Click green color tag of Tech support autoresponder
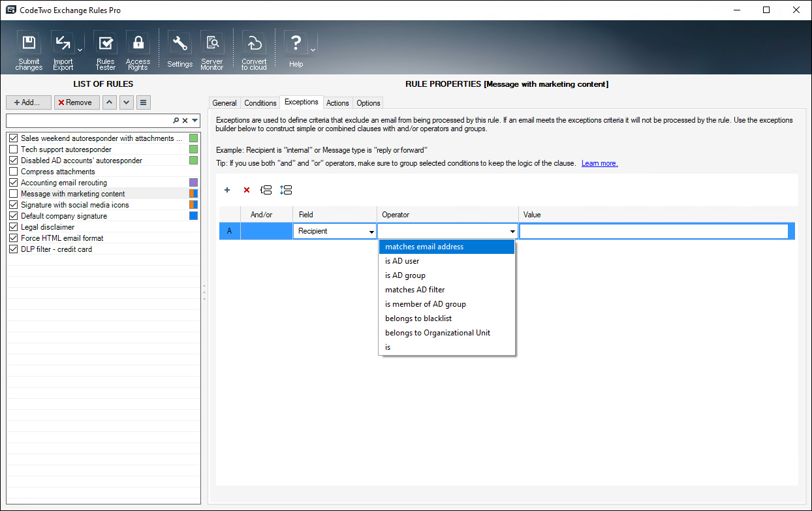This screenshot has height=511, width=812. pyautogui.click(x=193, y=149)
